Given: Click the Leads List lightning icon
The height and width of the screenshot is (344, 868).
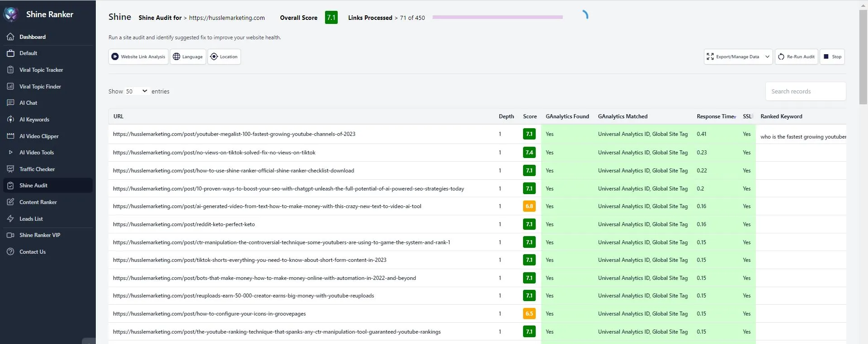Looking at the screenshot, I should click(x=10, y=218).
